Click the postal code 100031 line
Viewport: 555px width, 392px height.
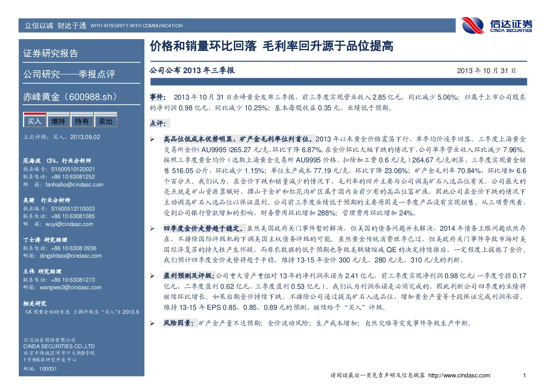point(40,369)
